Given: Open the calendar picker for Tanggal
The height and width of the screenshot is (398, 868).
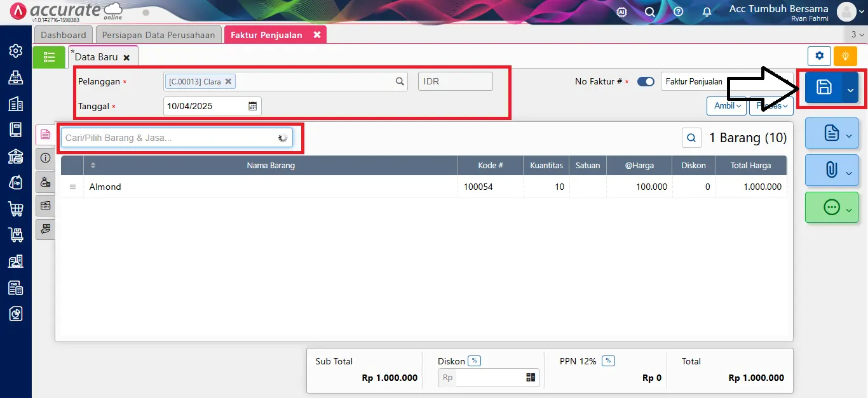Looking at the screenshot, I should 252,106.
